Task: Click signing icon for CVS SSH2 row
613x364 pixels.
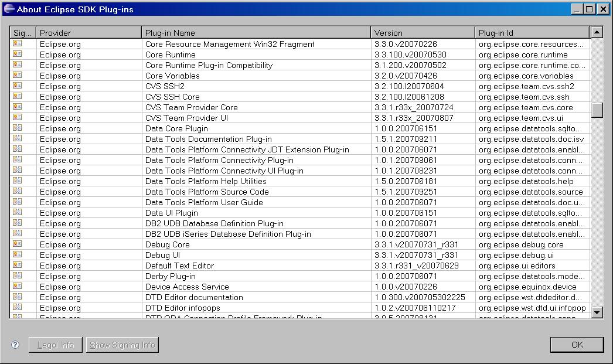Action: pos(17,86)
